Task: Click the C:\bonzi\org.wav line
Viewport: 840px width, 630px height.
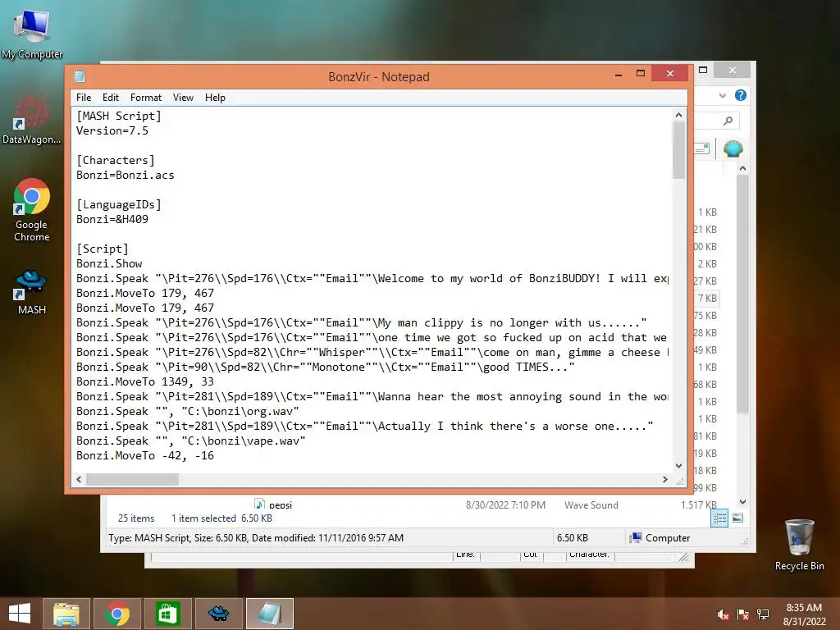Action: pos(188,412)
